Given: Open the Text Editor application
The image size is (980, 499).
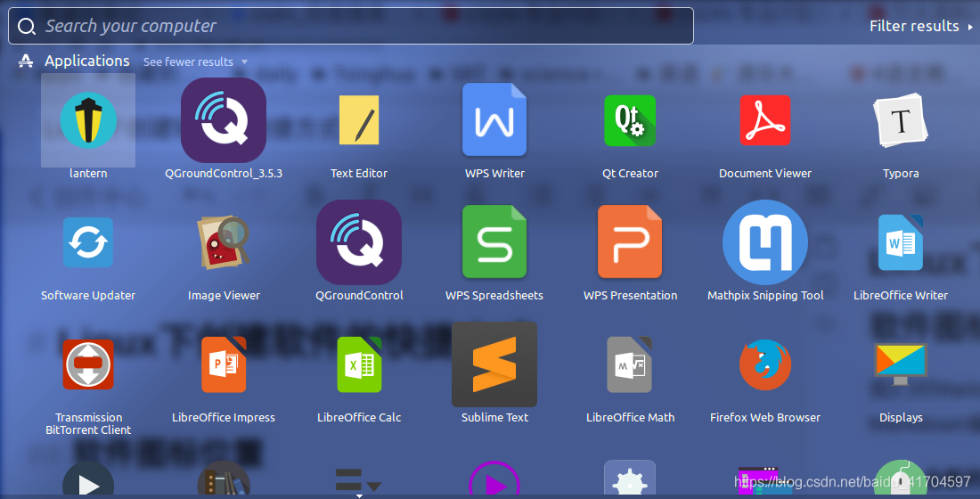Looking at the screenshot, I should tap(359, 120).
